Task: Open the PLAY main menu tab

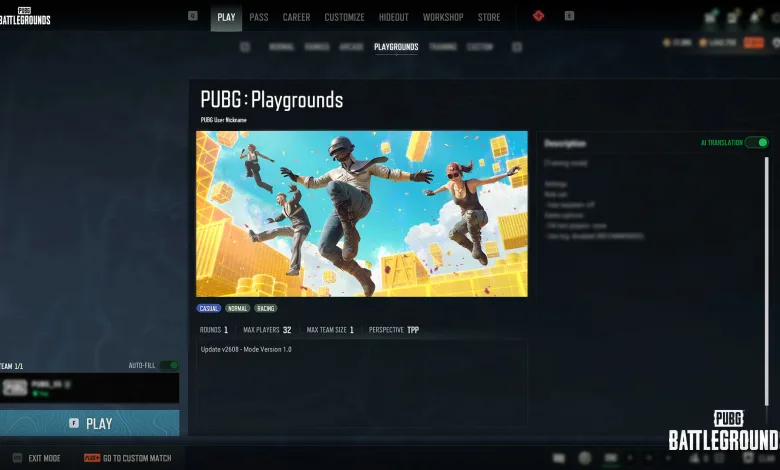Action: [226, 17]
